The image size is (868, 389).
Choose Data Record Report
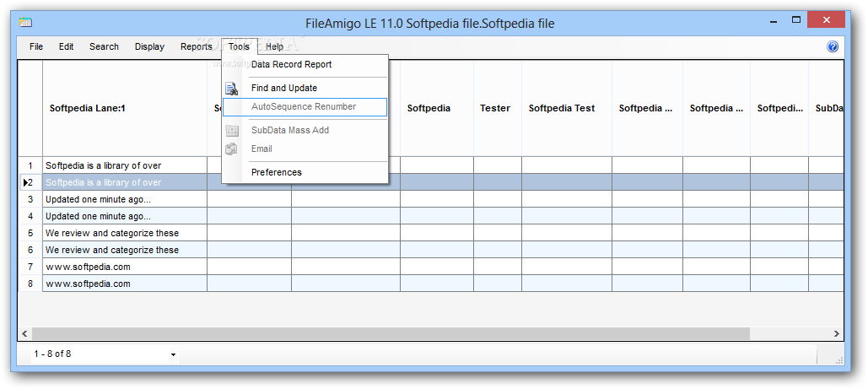pos(305,64)
